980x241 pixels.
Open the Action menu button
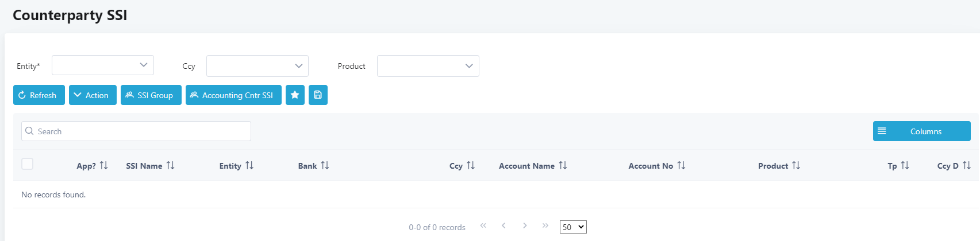(93, 95)
